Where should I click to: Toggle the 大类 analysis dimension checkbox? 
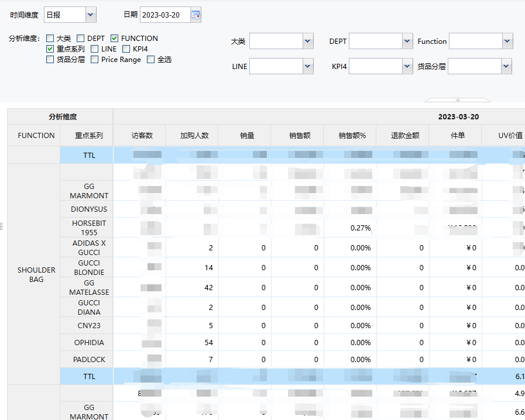(50, 39)
